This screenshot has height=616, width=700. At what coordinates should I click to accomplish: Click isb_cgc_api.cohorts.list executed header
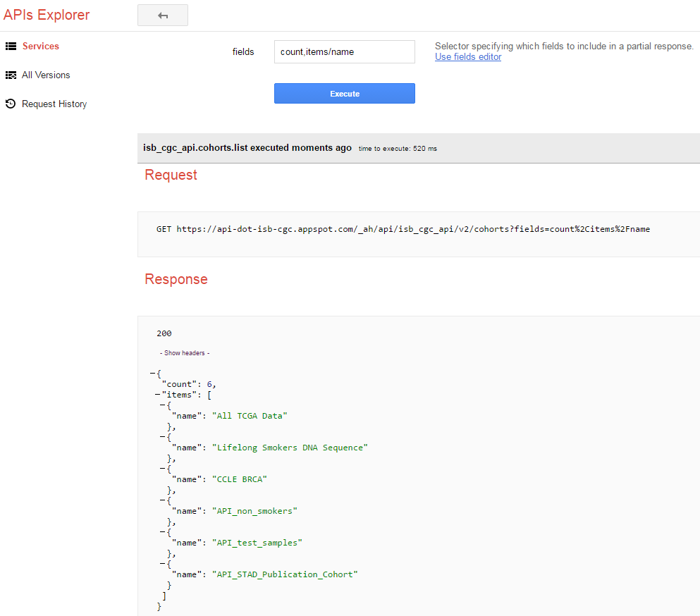[x=247, y=148]
